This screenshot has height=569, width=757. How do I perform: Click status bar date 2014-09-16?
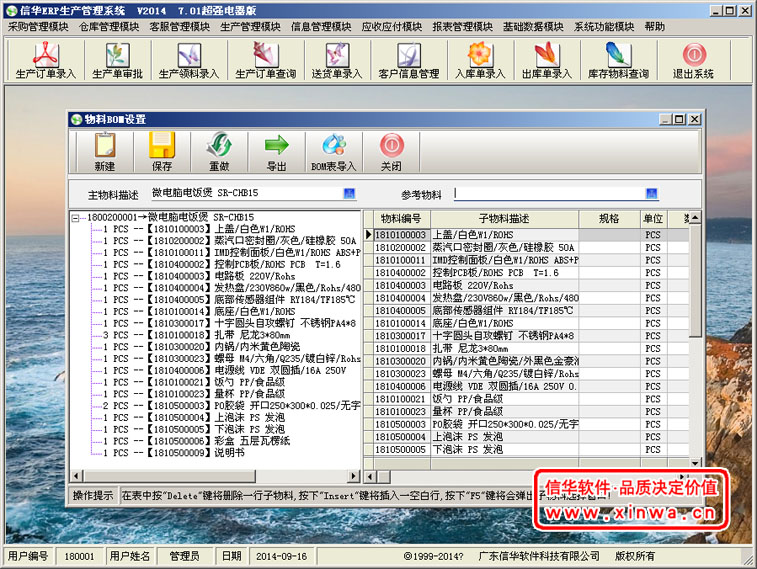[x=281, y=556]
